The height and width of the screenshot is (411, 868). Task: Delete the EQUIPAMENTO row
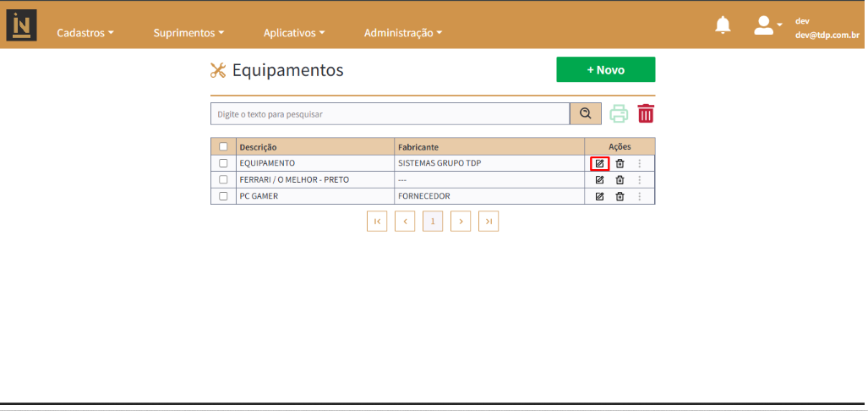click(620, 163)
